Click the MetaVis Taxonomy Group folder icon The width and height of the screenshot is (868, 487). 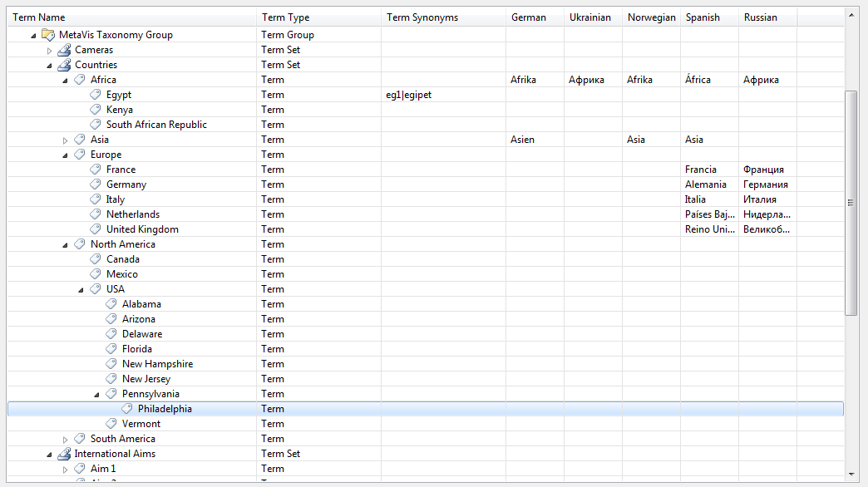(48, 35)
